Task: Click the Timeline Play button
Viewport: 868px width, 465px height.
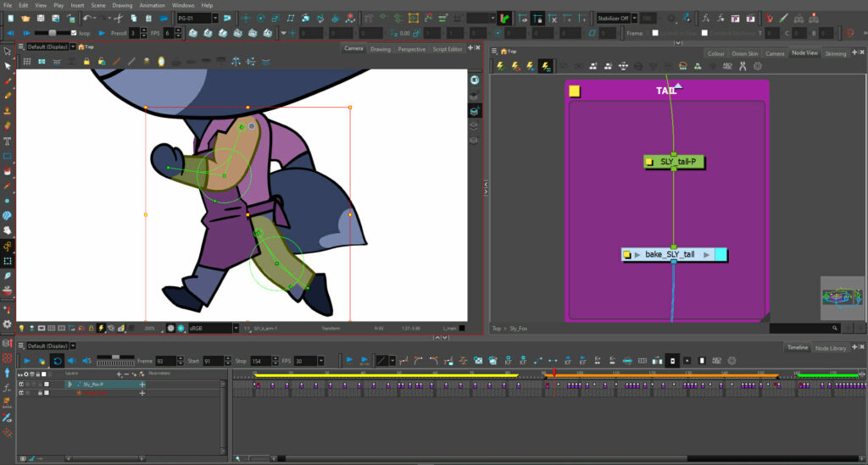Action: pyautogui.click(x=26, y=361)
